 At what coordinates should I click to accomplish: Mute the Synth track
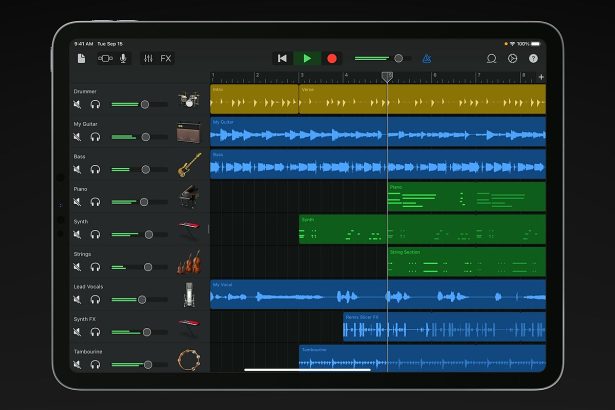tap(77, 235)
